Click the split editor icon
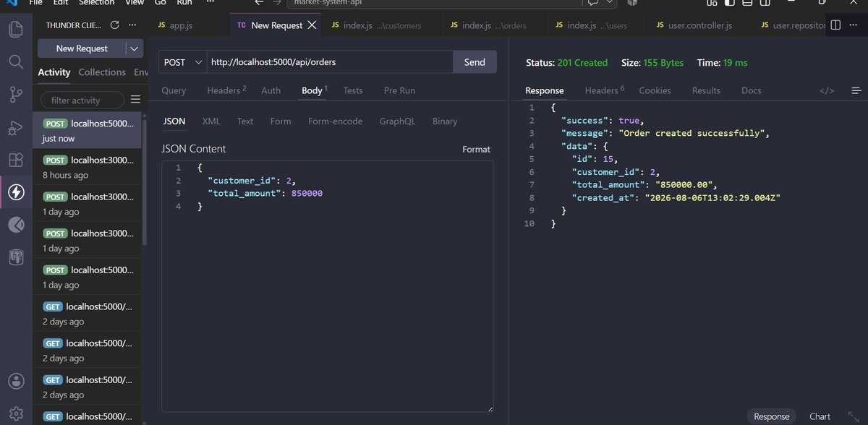The height and width of the screenshot is (425, 868). click(x=835, y=25)
